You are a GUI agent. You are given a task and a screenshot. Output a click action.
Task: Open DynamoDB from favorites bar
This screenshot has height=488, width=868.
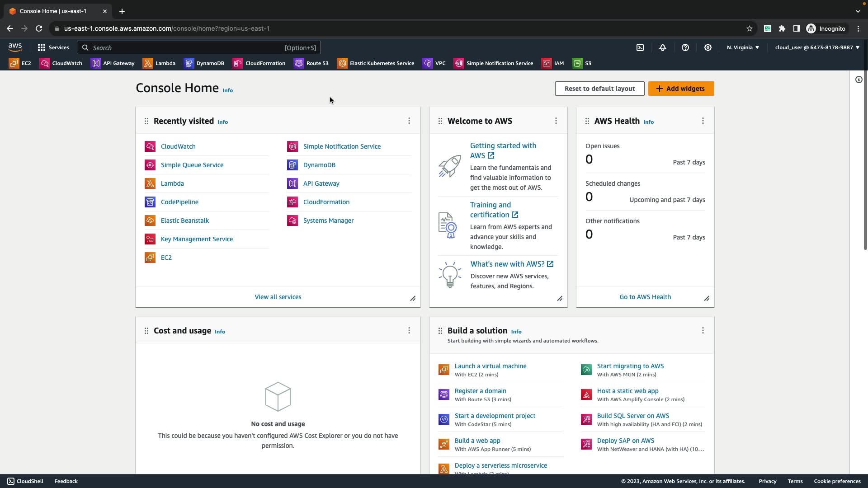point(204,63)
